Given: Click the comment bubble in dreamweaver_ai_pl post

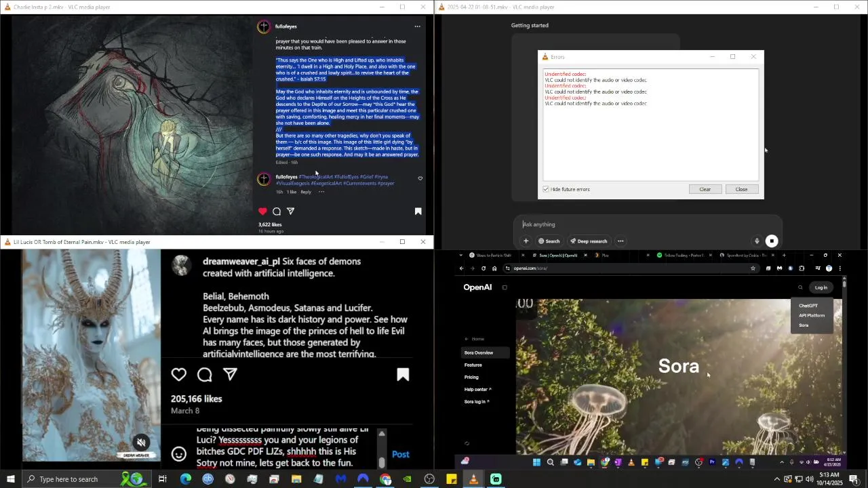Looking at the screenshot, I should [x=205, y=375].
